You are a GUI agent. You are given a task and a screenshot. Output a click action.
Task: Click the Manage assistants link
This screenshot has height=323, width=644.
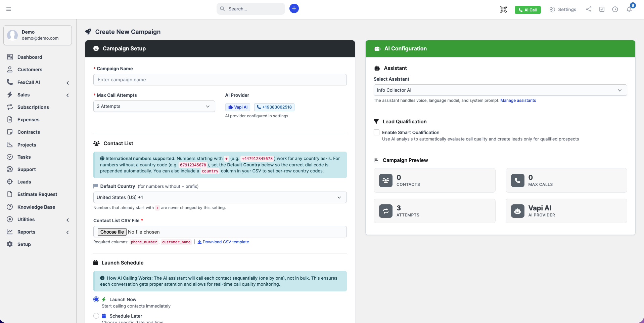[x=518, y=100]
